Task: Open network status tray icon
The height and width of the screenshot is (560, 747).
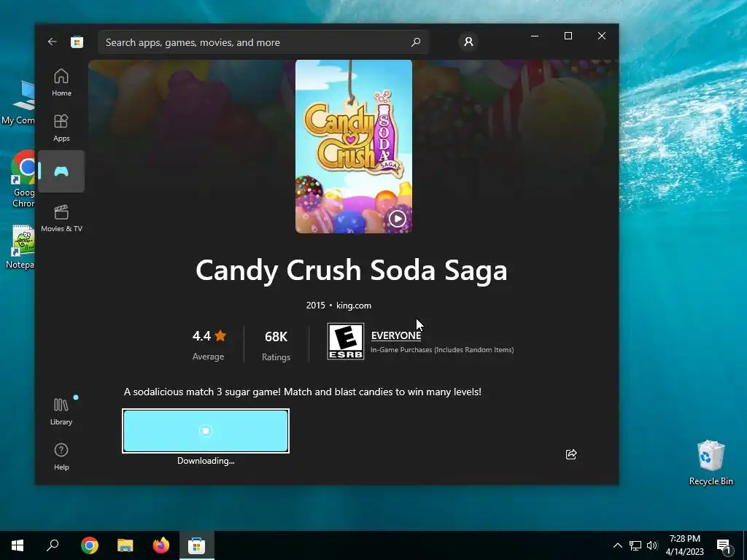Action: pos(635,545)
